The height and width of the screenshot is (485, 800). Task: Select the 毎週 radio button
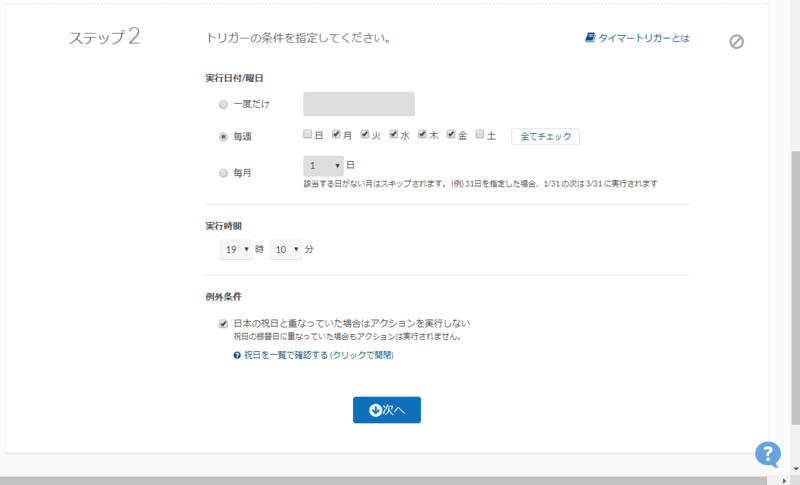click(223, 137)
